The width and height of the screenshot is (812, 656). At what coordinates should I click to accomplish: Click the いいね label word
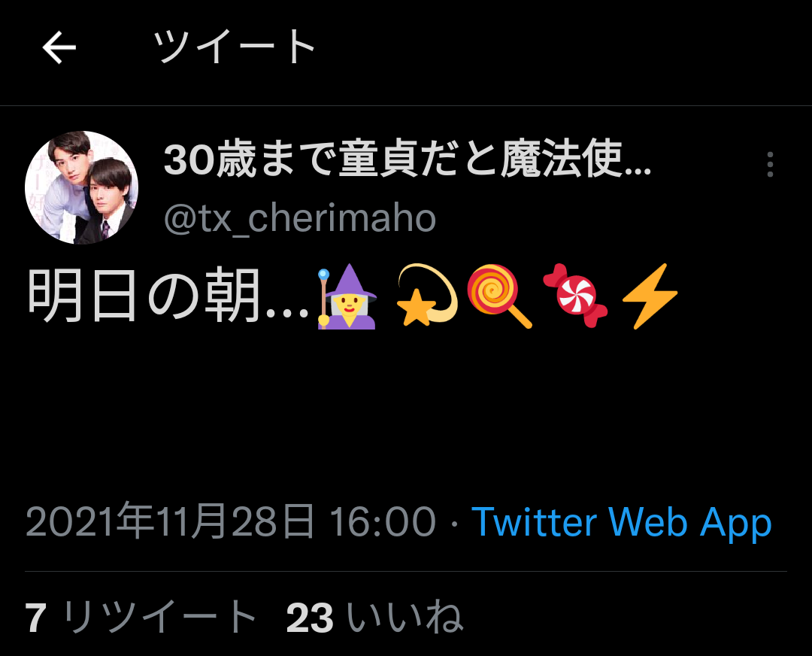[x=404, y=617]
